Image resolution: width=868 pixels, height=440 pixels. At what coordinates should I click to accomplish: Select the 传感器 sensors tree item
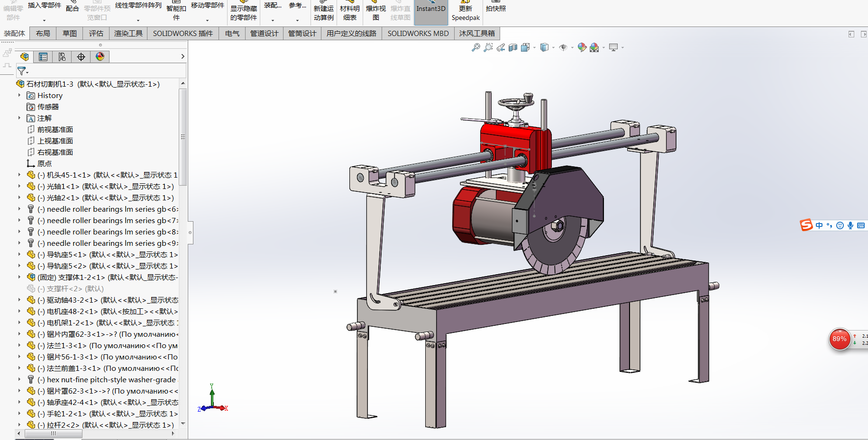(x=43, y=107)
